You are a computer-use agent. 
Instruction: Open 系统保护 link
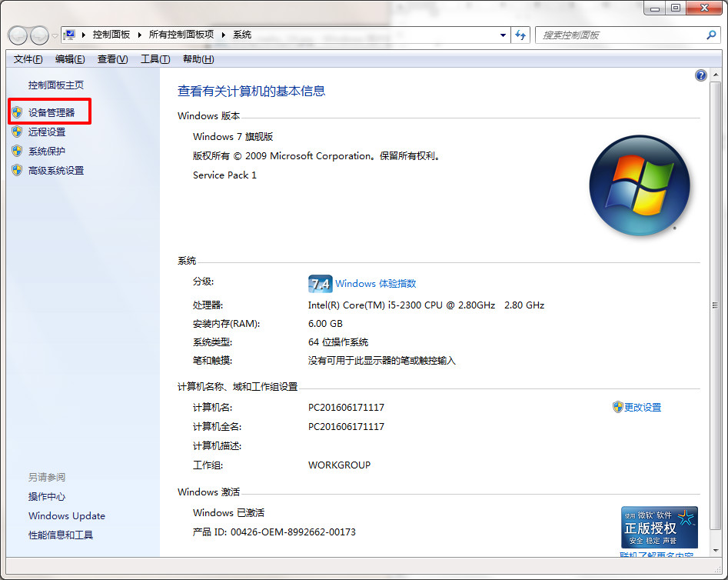point(47,151)
